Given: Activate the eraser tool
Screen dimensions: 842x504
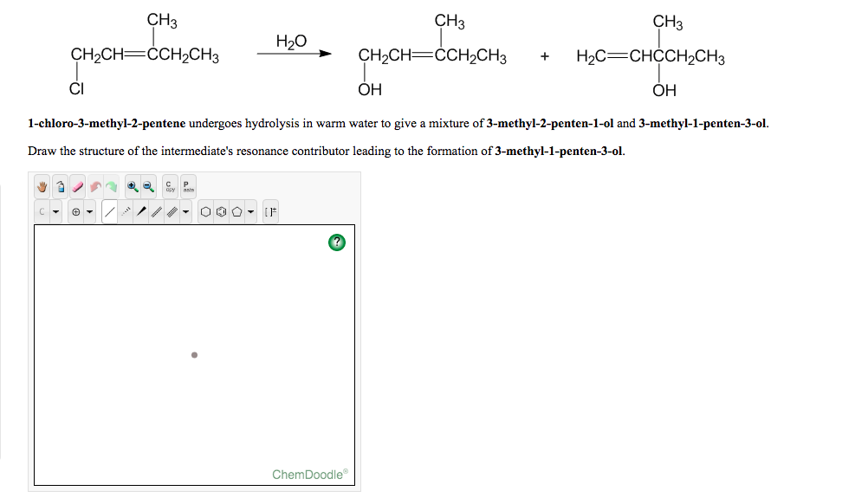Looking at the screenshot, I should (x=77, y=186).
